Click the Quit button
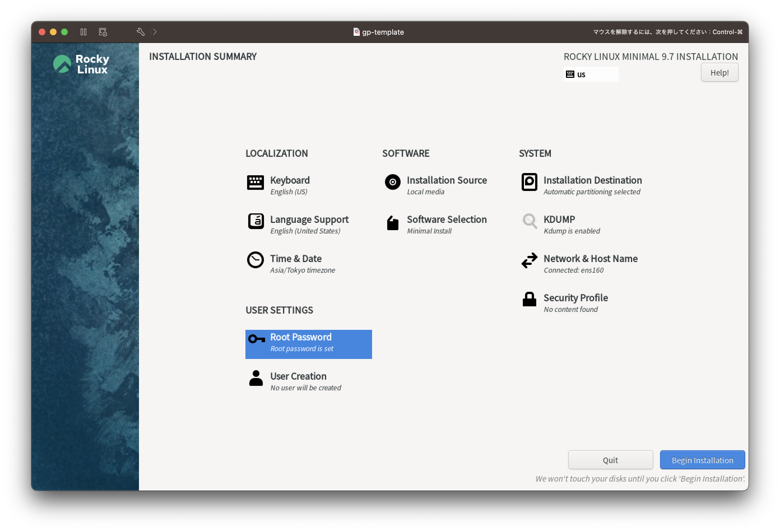This screenshot has height=532, width=780. (610, 460)
